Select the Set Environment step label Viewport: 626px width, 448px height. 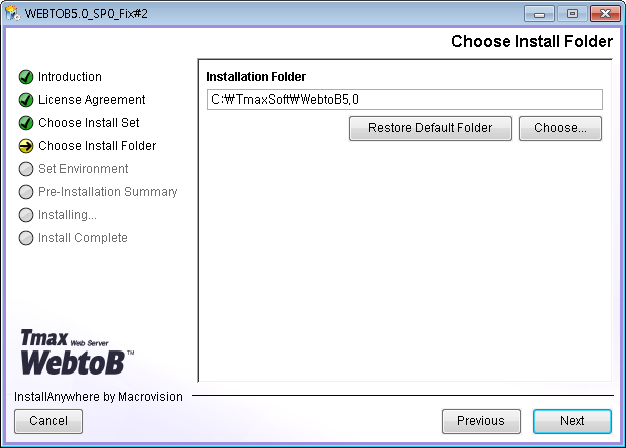coord(83,169)
